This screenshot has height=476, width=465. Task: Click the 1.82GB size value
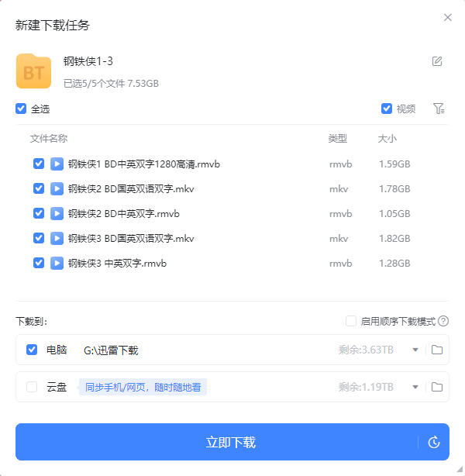point(394,239)
